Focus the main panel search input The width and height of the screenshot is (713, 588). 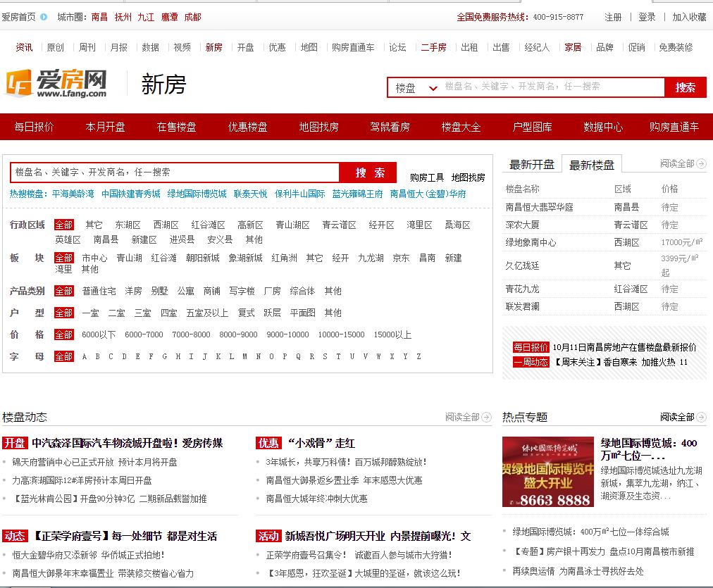(x=175, y=173)
